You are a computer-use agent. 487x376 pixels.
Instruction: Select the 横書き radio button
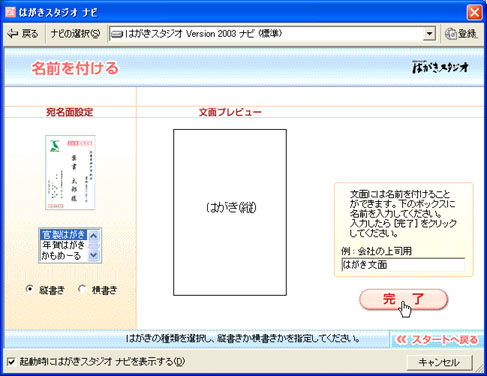click(x=82, y=289)
